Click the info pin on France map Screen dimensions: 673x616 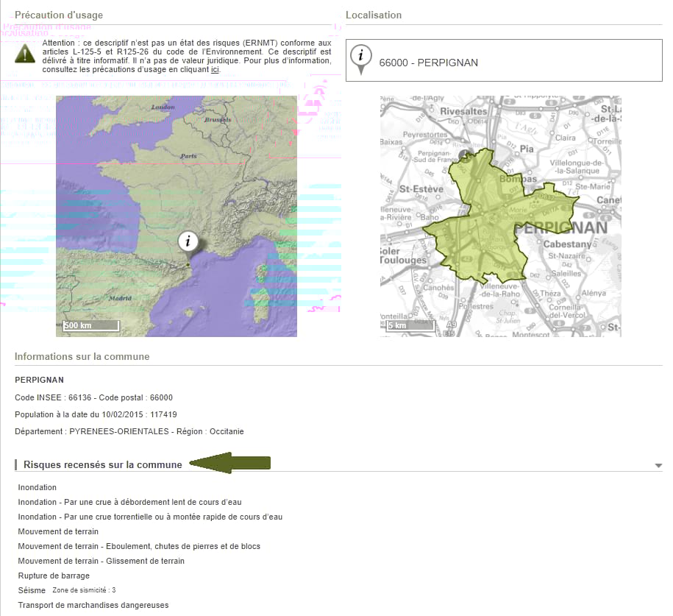188,245
